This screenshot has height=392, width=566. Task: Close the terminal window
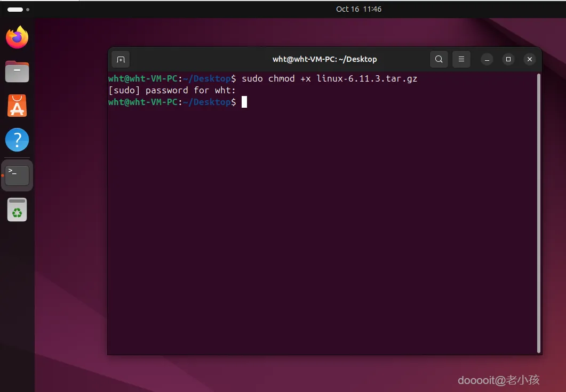pyautogui.click(x=530, y=59)
